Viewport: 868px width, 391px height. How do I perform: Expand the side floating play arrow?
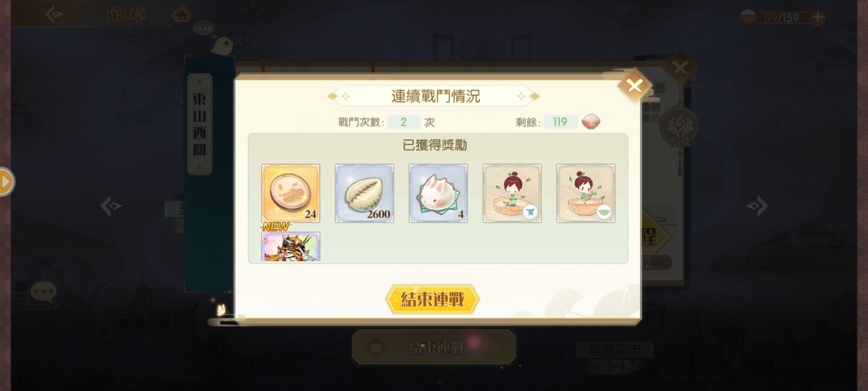(6, 182)
